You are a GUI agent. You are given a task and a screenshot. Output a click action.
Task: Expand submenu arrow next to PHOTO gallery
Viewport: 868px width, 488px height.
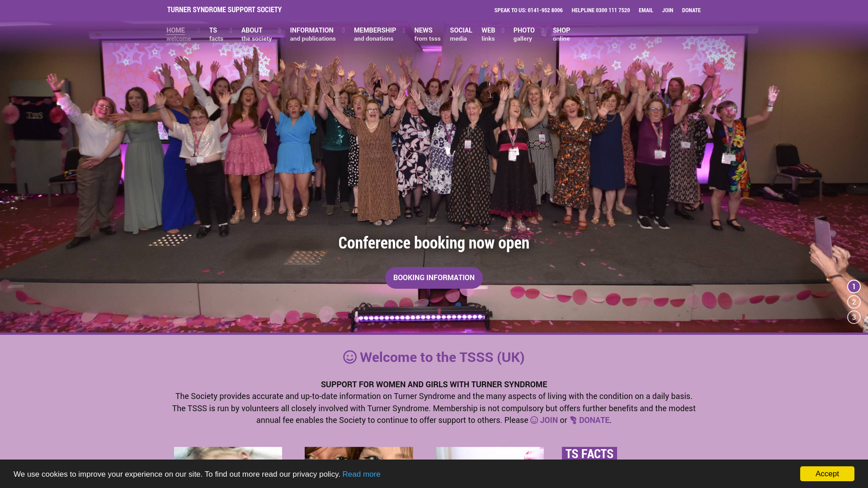pyautogui.click(x=542, y=31)
